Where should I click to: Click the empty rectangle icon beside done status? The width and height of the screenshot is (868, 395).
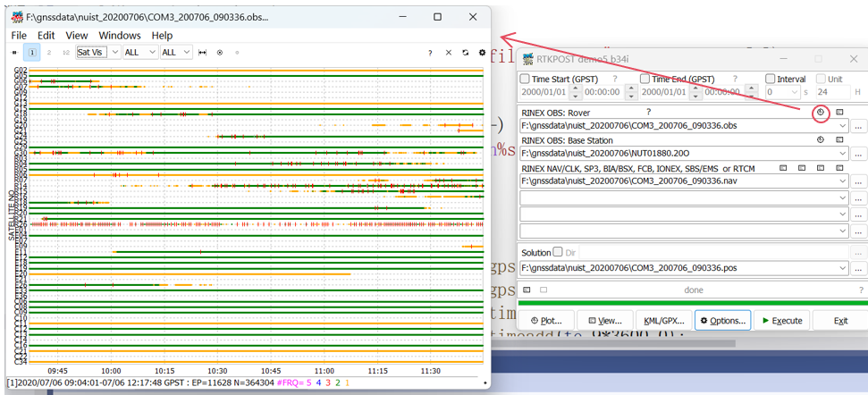coord(544,290)
